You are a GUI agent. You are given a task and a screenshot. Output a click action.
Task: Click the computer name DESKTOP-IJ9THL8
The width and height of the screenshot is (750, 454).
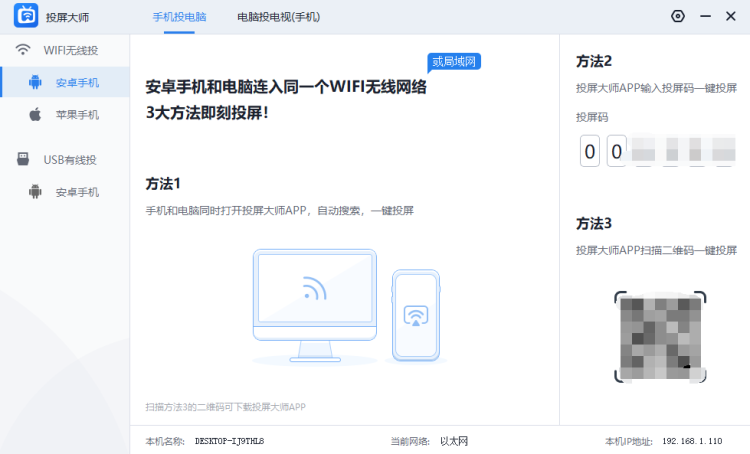230,441
